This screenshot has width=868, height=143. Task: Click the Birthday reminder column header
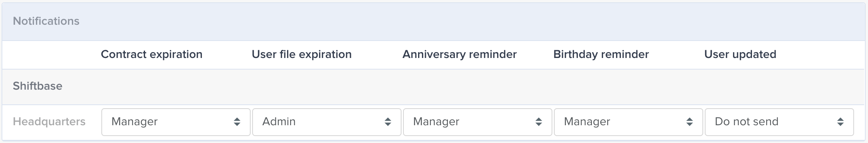click(x=601, y=54)
